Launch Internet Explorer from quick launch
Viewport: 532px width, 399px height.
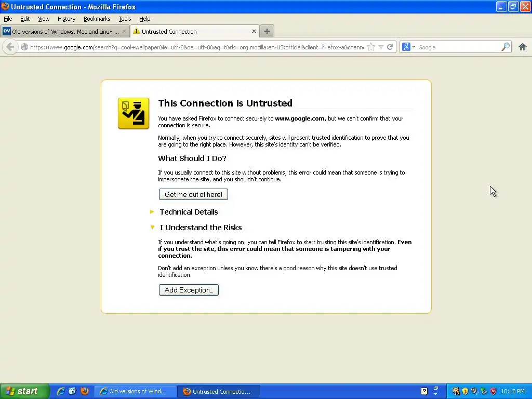pos(61,391)
